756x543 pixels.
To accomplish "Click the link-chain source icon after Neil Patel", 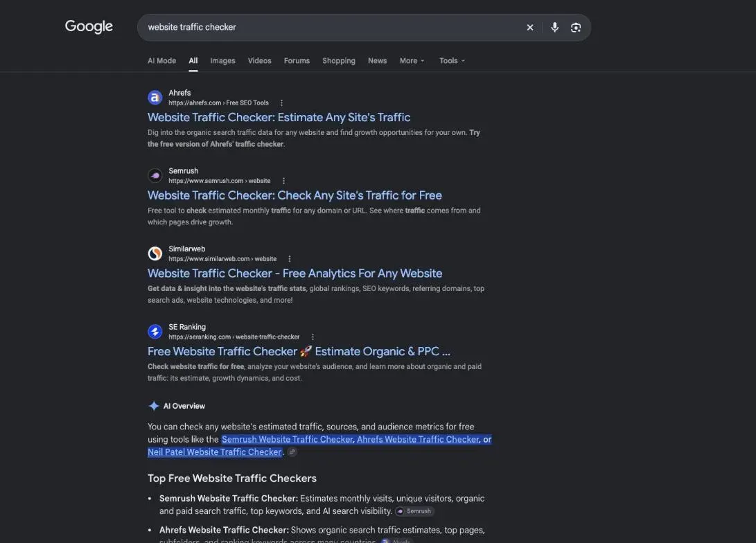I will pyautogui.click(x=292, y=452).
